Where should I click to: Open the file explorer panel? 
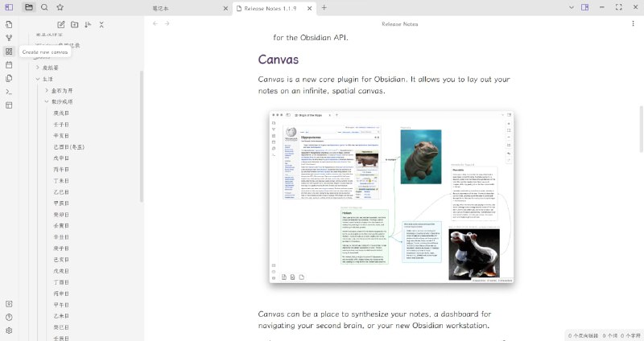[29, 7]
